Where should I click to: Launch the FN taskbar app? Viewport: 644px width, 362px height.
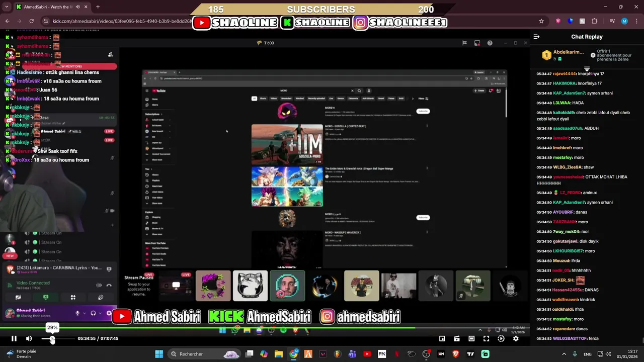pos(382,354)
